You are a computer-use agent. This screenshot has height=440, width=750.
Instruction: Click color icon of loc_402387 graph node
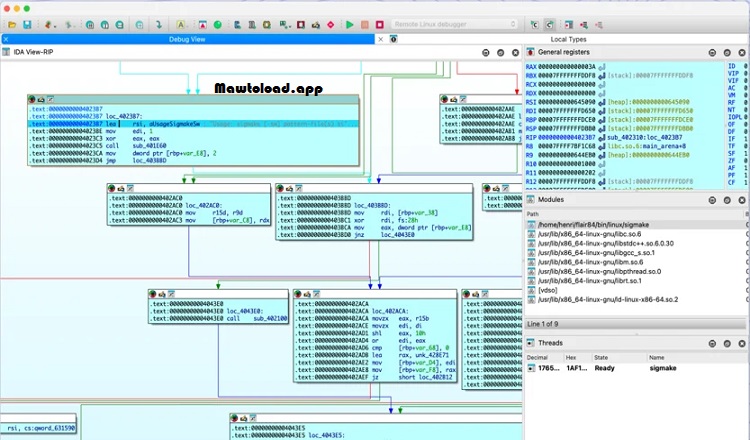pyautogui.click(x=32, y=99)
